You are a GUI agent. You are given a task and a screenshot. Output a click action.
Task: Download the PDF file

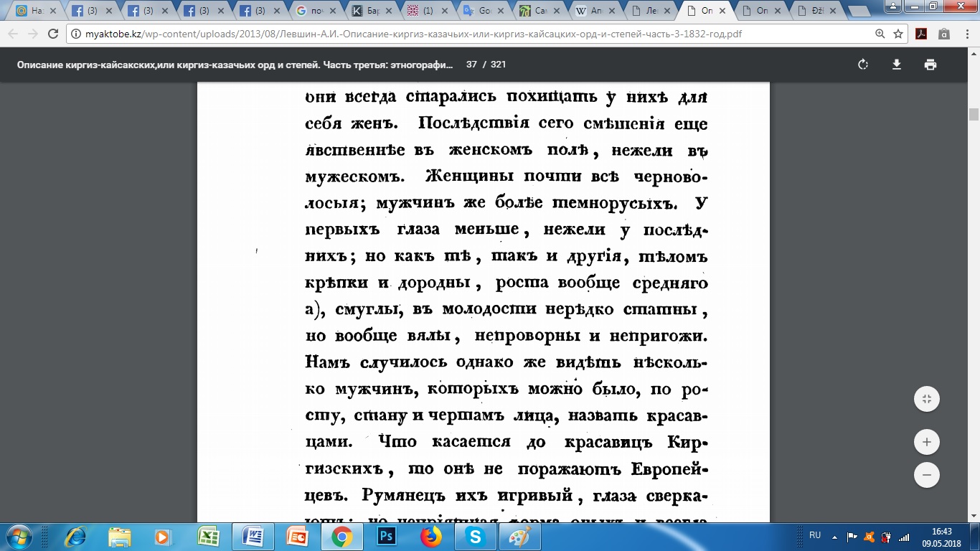point(896,65)
